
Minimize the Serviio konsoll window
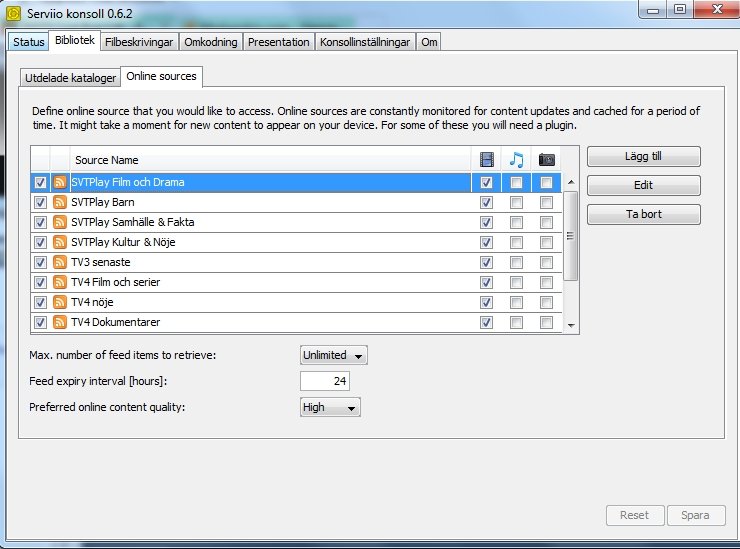pos(653,9)
